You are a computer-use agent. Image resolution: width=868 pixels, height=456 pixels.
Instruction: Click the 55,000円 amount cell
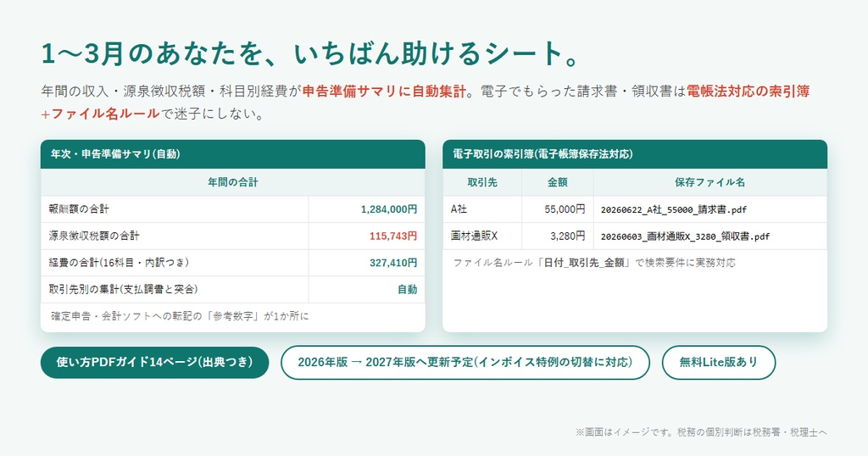click(x=558, y=209)
